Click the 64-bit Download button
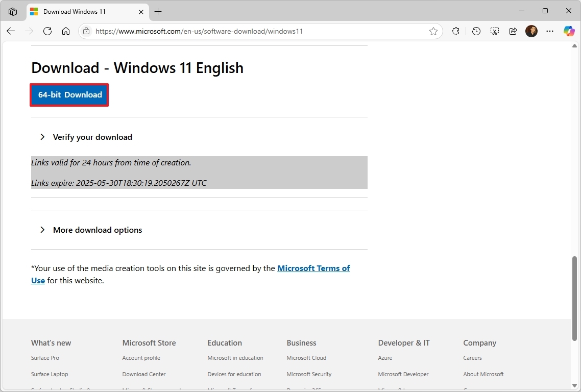Screen dimensions: 581x392 69,95
